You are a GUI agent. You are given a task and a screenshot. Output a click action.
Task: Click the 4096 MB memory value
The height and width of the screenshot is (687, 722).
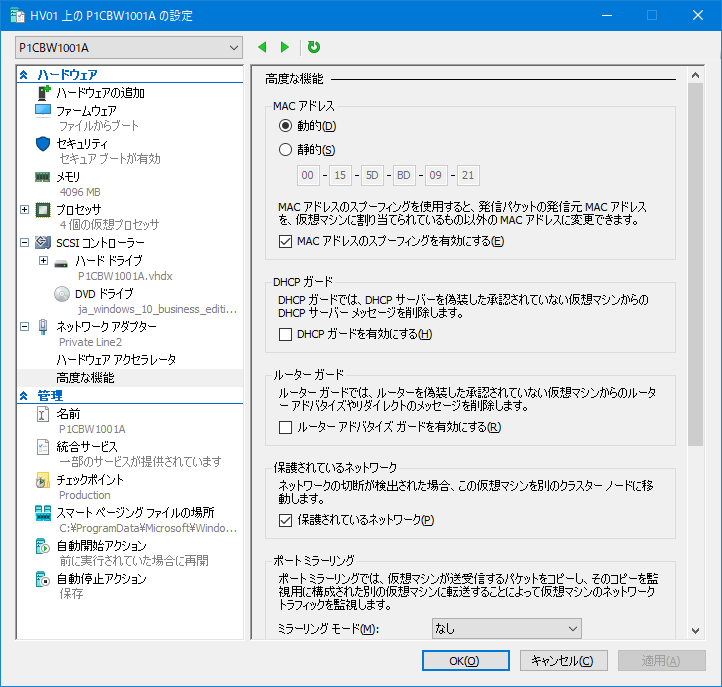point(80,192)
